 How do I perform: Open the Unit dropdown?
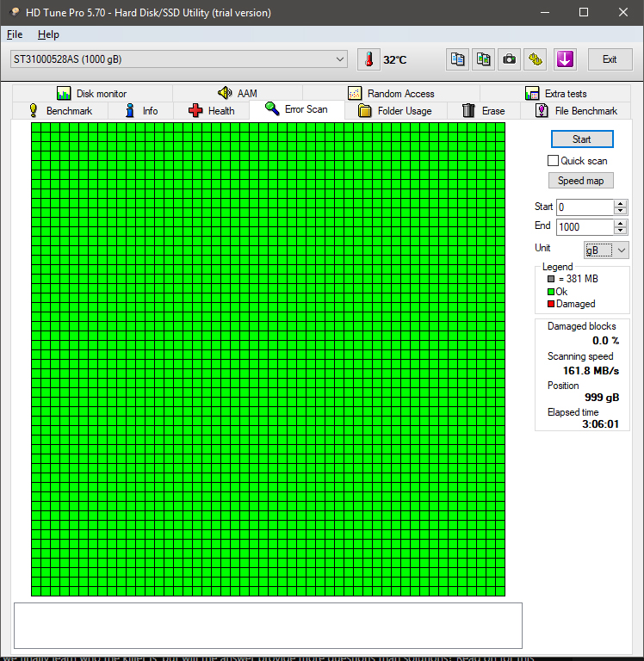[x=606, y=250]
